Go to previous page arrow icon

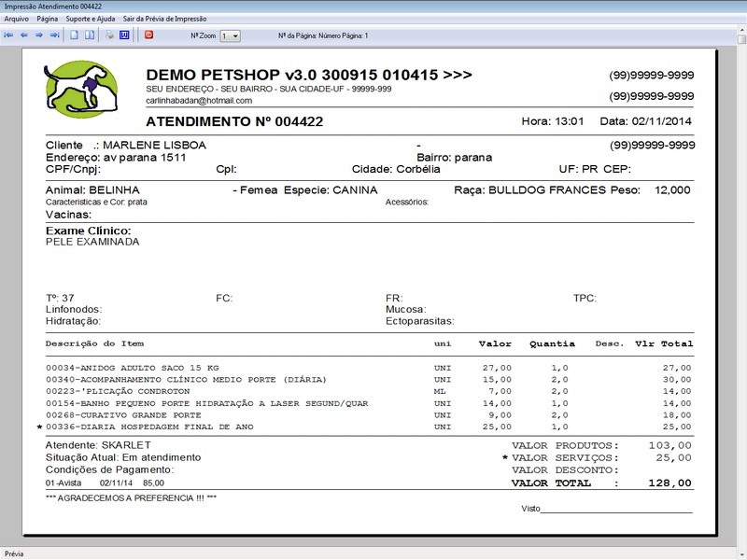click(24, 35)
